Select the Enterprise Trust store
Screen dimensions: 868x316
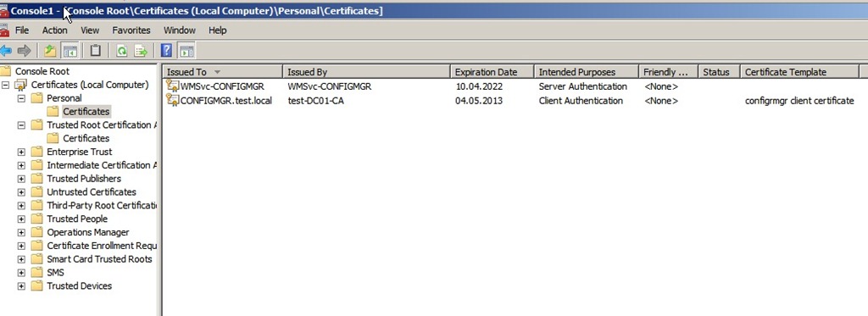79,152
